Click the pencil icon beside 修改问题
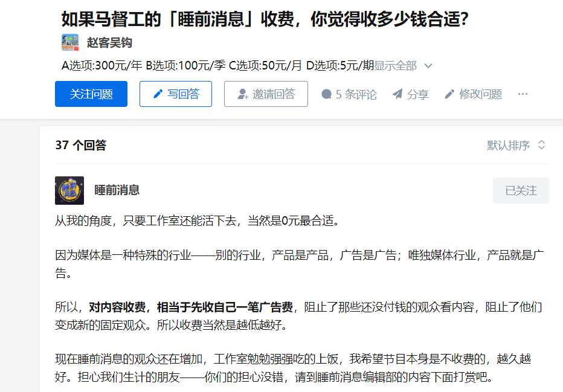Image resolution: width=563 pixels, height=392 pixels. point(449,94)
